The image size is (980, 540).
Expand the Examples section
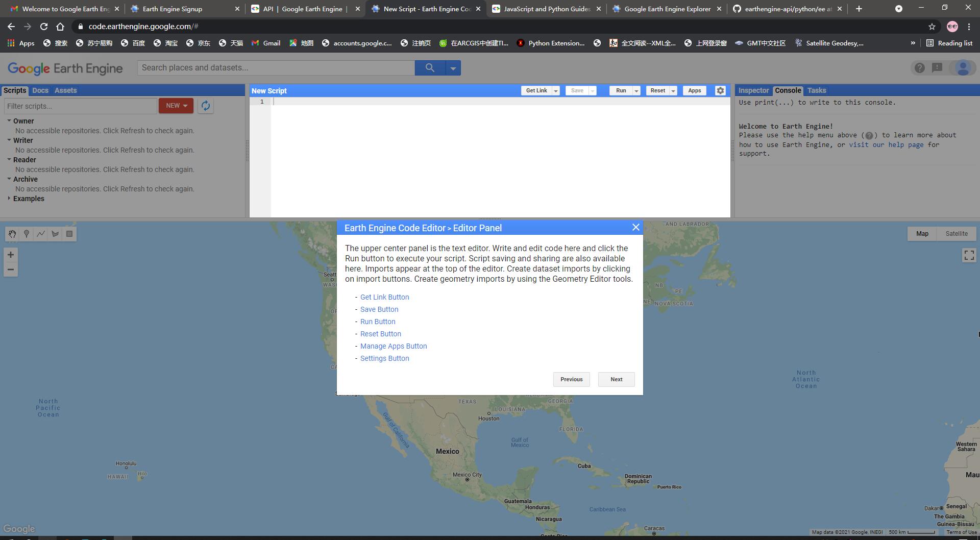click(9, 199)
